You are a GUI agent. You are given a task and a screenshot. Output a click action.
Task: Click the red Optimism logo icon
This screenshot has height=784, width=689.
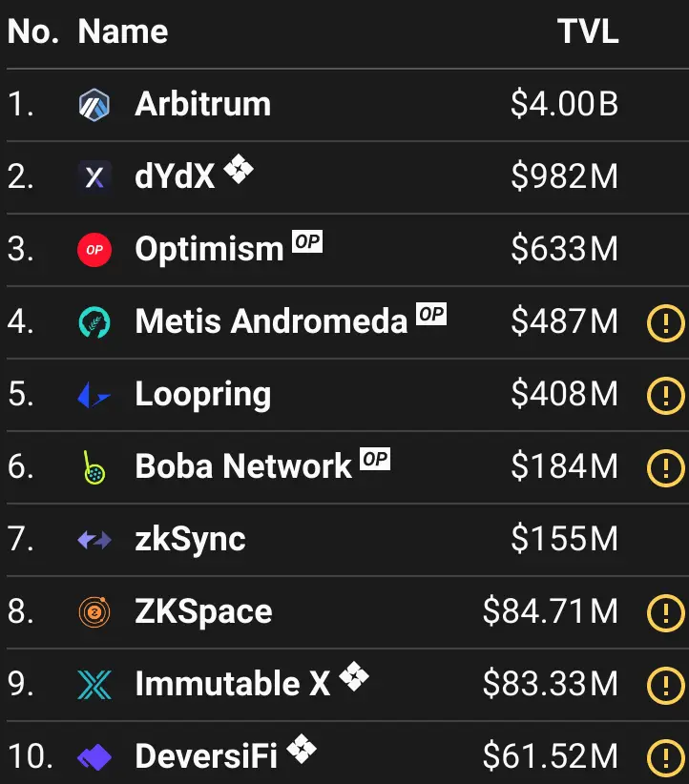[x=94, y=250]
